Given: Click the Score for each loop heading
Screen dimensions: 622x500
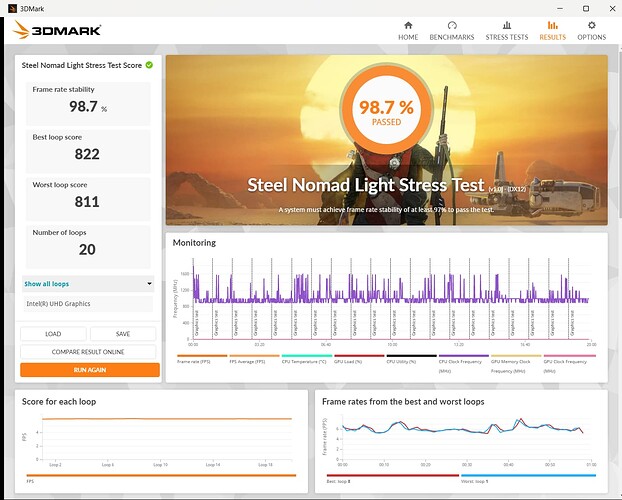Looking at the screenshot, I should point(59,402).
